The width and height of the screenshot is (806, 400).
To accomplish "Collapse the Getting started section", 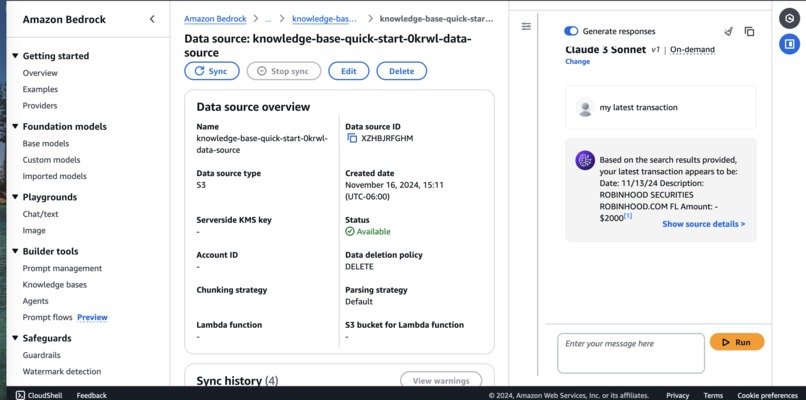I will pos(15,56).
